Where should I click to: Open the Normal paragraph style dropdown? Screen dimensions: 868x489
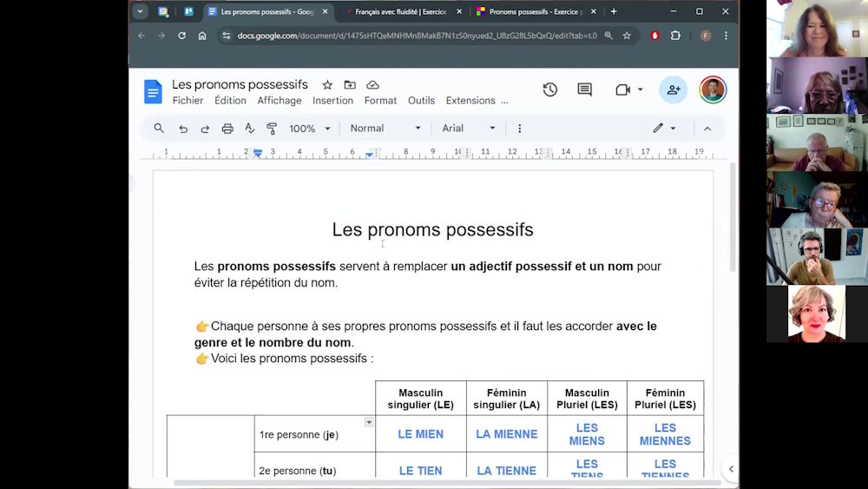[x=385, y=129]
